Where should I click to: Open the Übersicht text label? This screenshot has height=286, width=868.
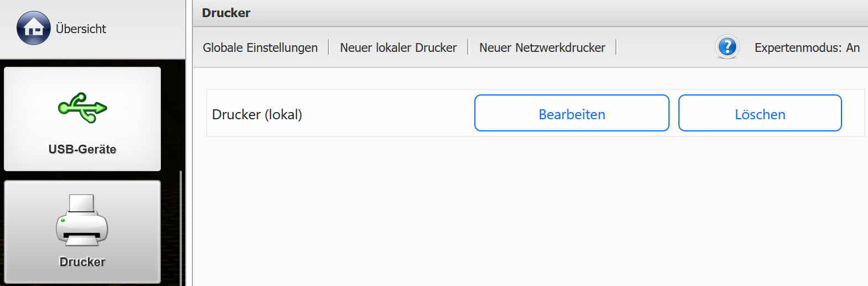pos(81,29)
